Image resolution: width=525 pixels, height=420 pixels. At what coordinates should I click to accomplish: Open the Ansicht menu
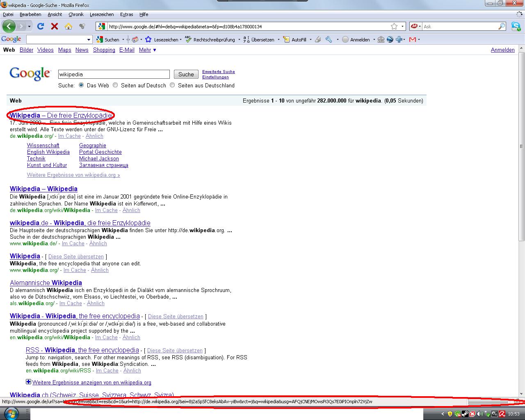coord(55,14)
